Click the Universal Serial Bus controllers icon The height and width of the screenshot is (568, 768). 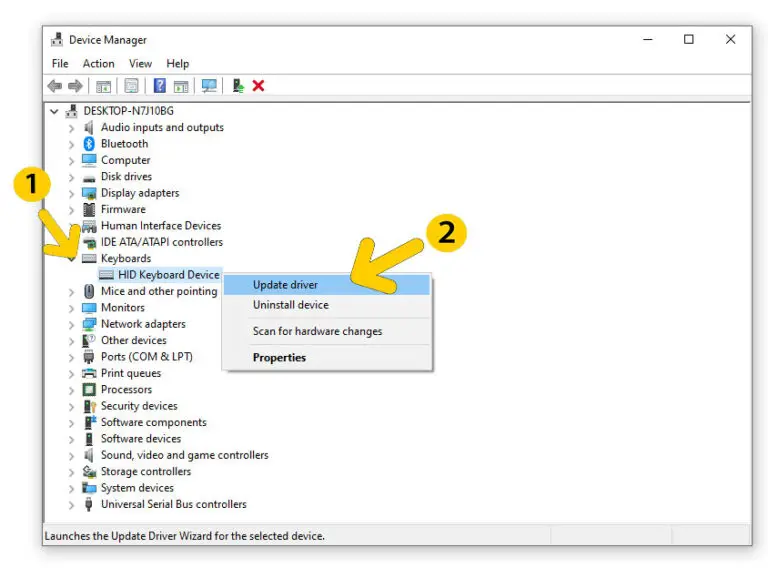point(89,504)
